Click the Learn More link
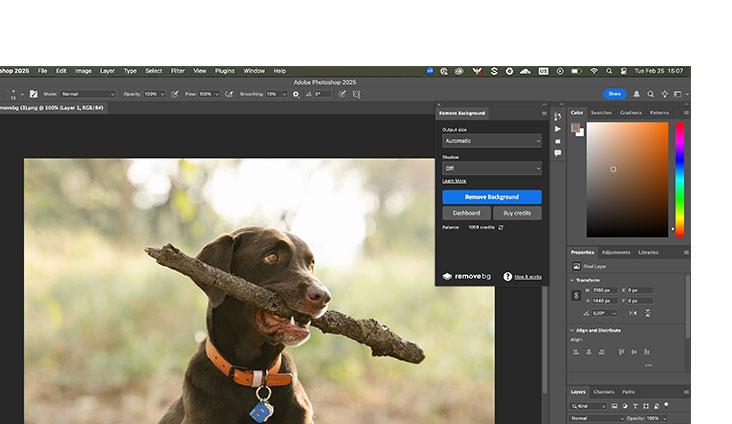The height and width of the screenshot is (424, 732). tap(454, 181)
